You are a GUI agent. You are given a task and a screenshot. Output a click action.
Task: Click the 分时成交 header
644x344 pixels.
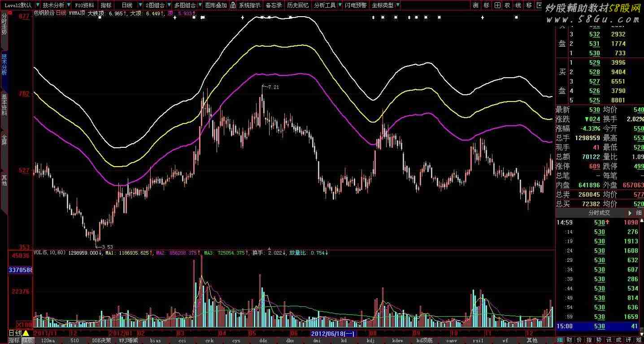click(x=599, y=213)
